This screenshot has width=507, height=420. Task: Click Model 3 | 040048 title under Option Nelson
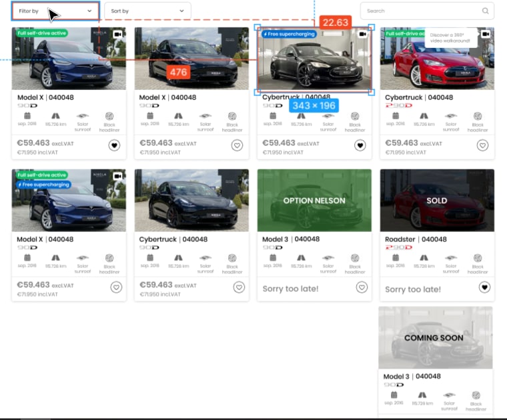[291, 239]
